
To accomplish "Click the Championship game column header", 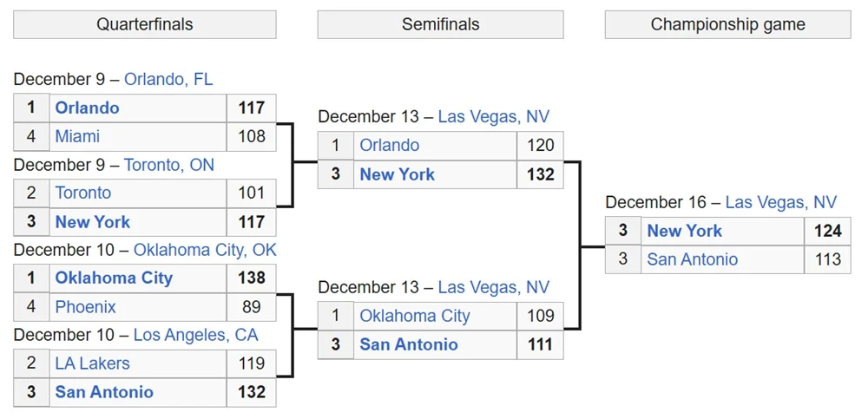I will 727,24.
